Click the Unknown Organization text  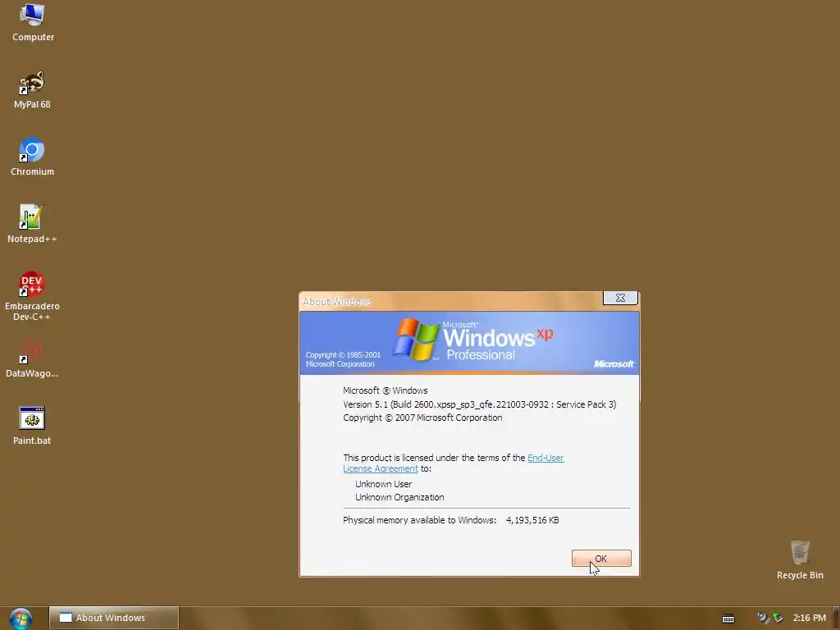399,497
